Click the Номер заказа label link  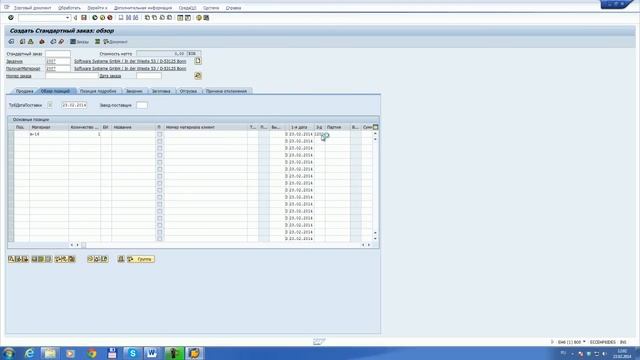pos(19,76)
